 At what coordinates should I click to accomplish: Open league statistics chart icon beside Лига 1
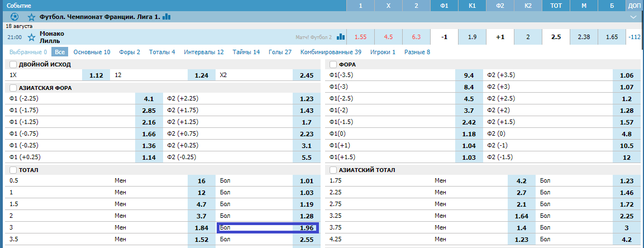coord(166,17)
